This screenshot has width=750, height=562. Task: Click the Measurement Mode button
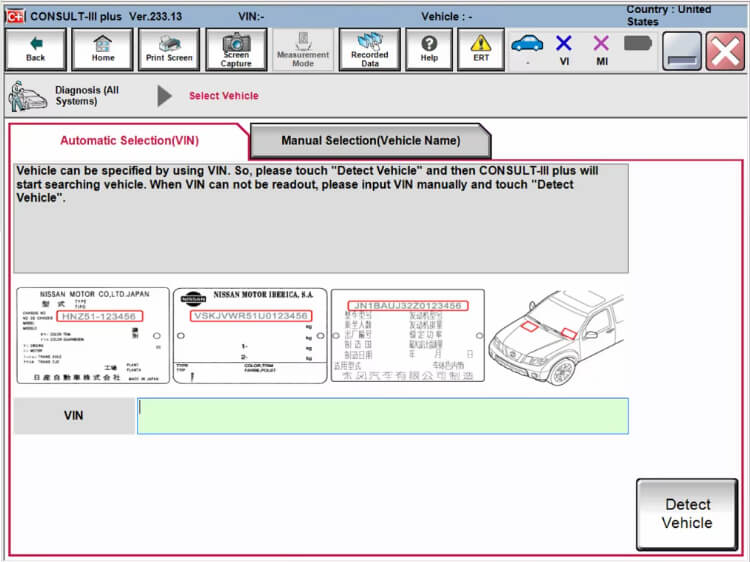click(x=303, y=50)
